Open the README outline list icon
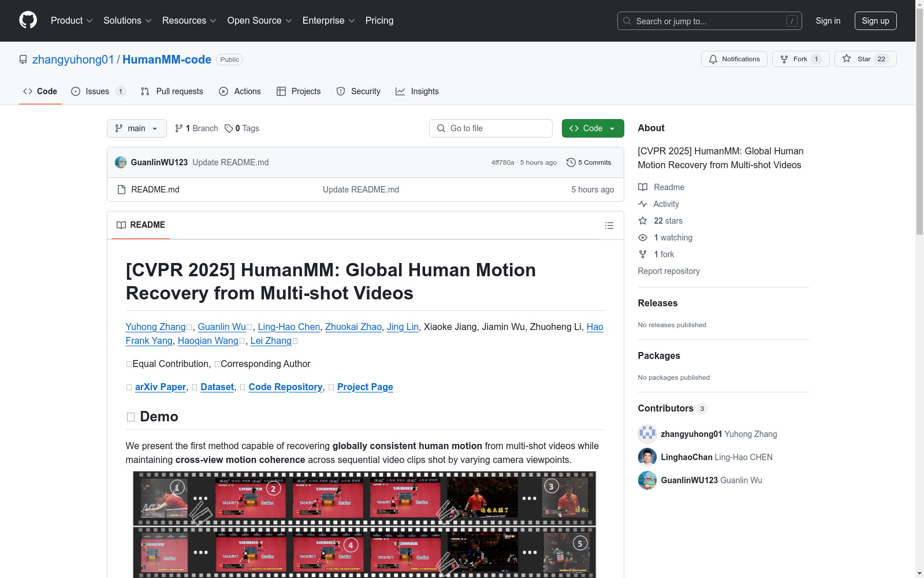The width and height of the screenshot is (924, 578). click(x=609, y=225)
